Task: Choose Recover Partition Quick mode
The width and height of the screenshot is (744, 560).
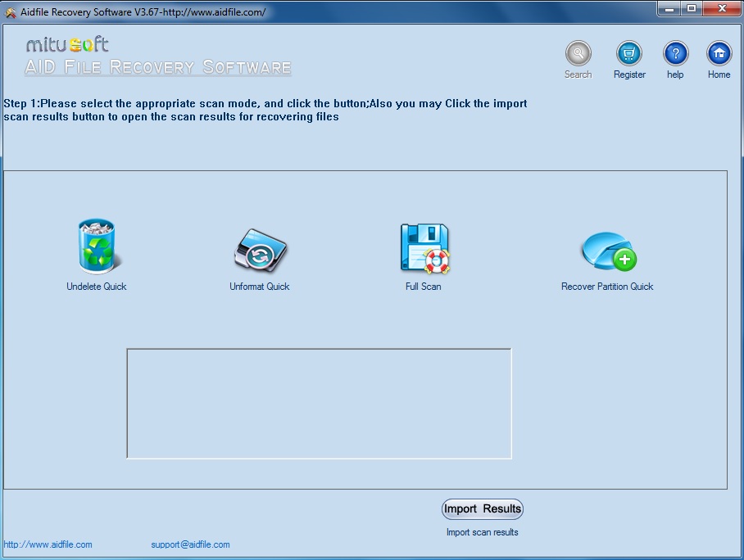Action: (606, 250)
